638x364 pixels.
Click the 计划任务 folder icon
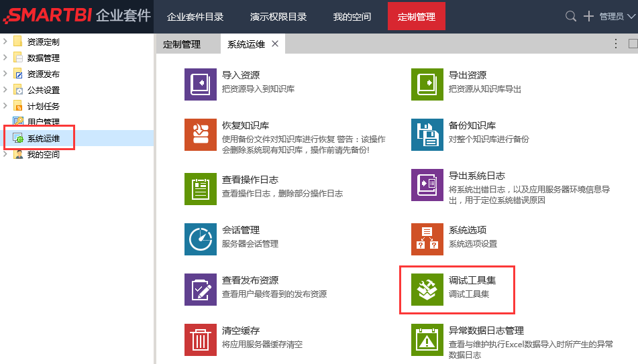(18, 106)
